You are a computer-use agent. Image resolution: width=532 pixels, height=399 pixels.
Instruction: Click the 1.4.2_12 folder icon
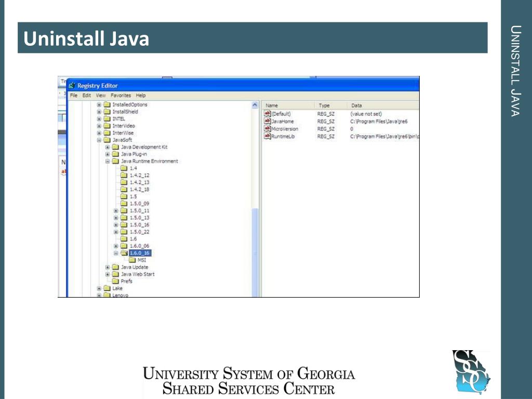pyautogui.click(x=124, y=176)
